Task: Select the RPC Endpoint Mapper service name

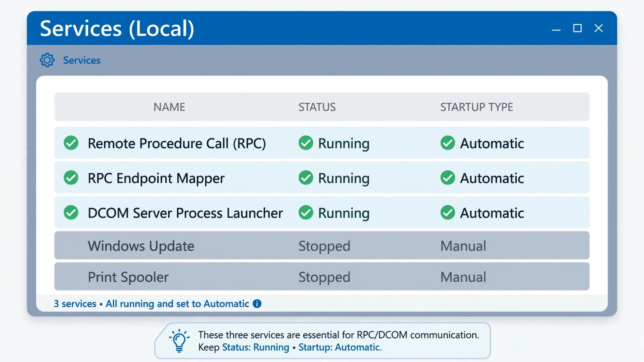Action: click(x=156, y=178)
